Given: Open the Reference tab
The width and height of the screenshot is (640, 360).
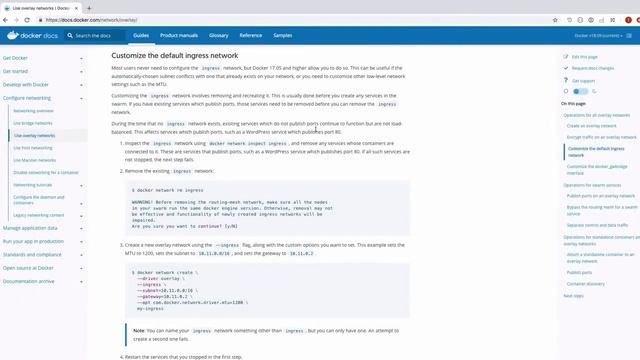Looking at the screenshot, I should point(251,36).
